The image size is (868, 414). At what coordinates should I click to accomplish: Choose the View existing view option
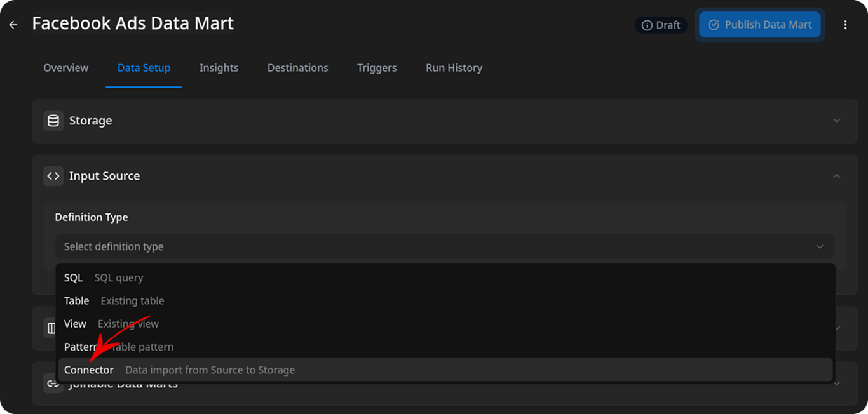[445, 324]
